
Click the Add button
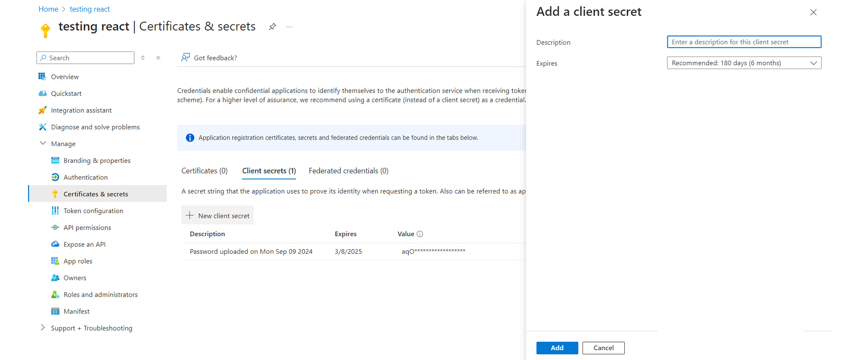[x=557, y=348]
